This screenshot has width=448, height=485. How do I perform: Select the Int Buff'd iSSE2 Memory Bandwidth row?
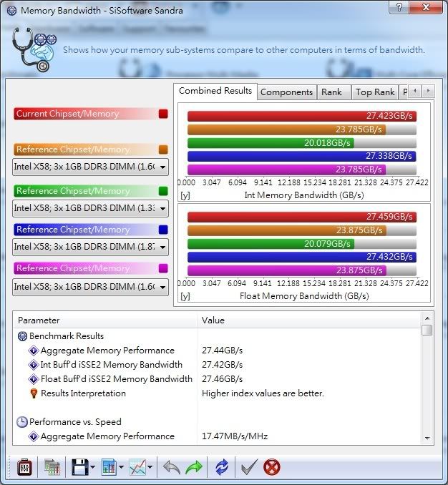coord(217,365)
